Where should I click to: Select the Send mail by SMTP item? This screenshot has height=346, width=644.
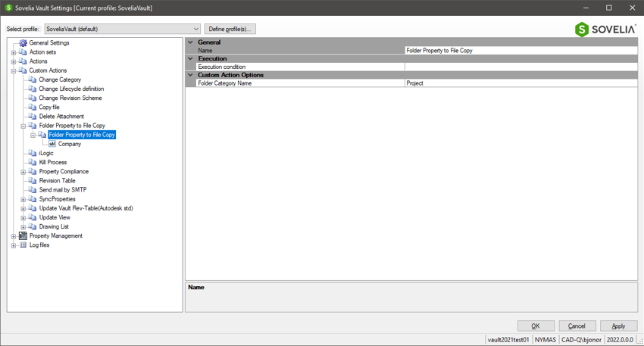(63, 190)
